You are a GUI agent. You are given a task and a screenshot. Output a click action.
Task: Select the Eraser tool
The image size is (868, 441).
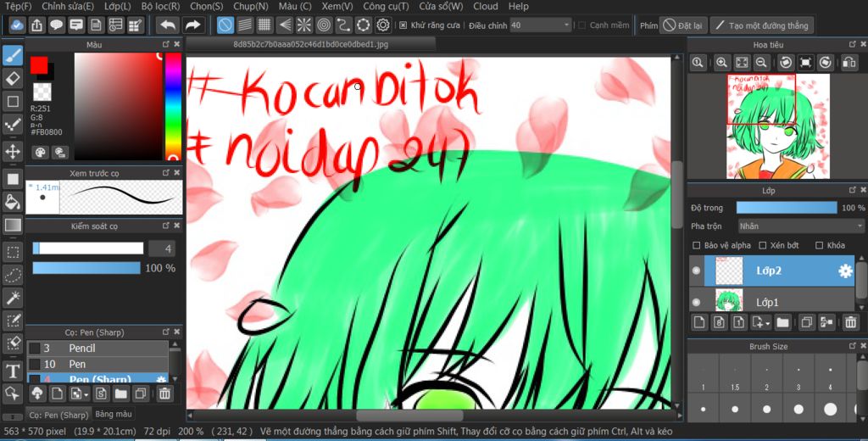coord(13,78)
